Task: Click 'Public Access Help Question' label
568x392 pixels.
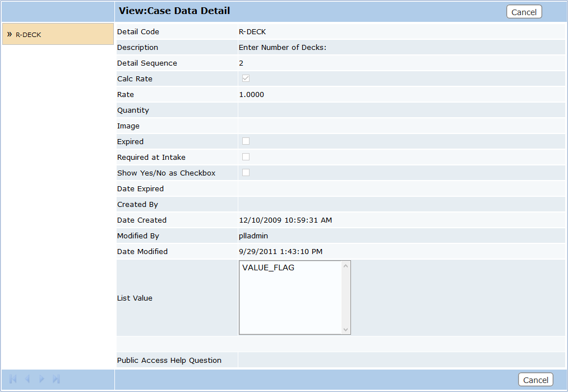Action: click(x=169, y=361)
